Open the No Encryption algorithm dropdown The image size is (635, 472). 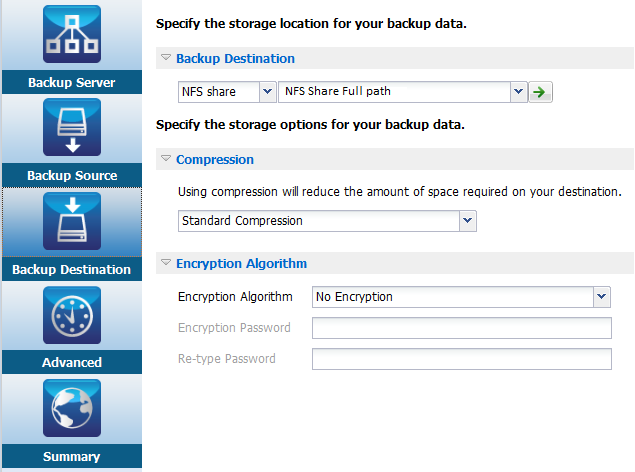[601, 297]
